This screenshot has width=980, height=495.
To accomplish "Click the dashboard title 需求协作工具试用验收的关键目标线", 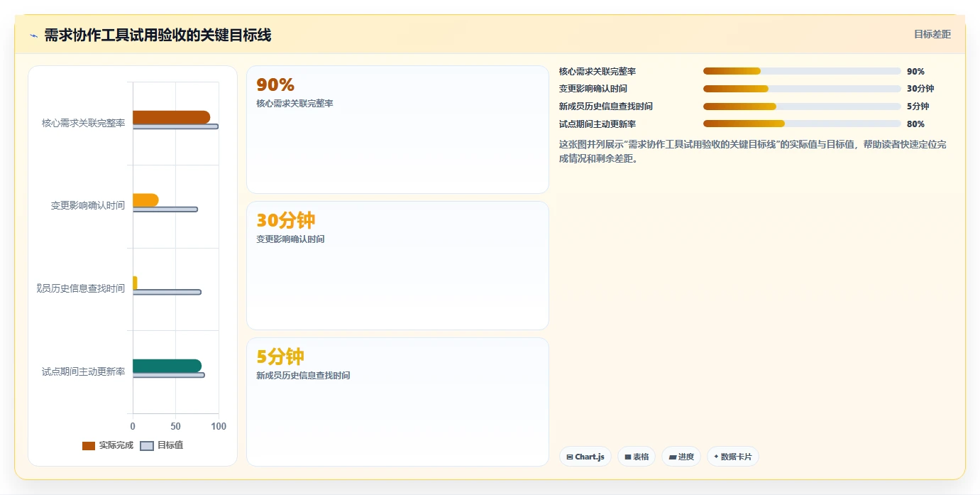I will coord(158,36).
